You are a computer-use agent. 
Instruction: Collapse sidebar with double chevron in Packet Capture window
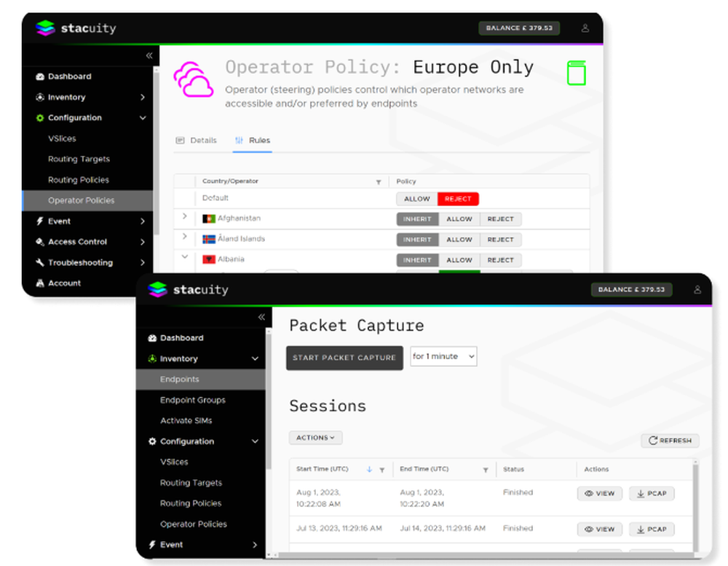261,317
